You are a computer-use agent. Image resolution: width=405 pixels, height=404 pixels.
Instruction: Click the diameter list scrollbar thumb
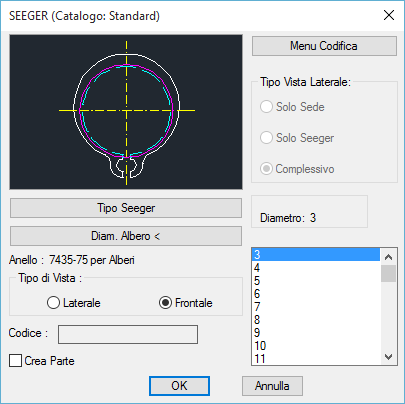tap(388, 274)
